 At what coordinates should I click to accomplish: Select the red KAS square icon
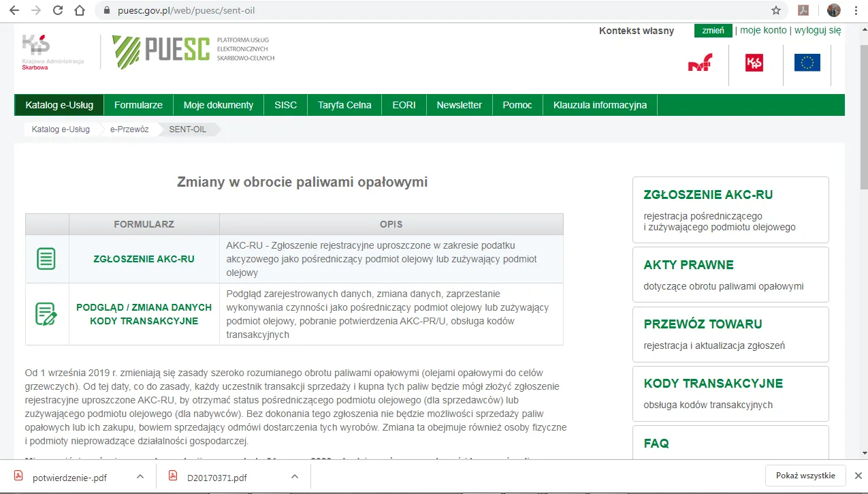(x=754, y=63)
